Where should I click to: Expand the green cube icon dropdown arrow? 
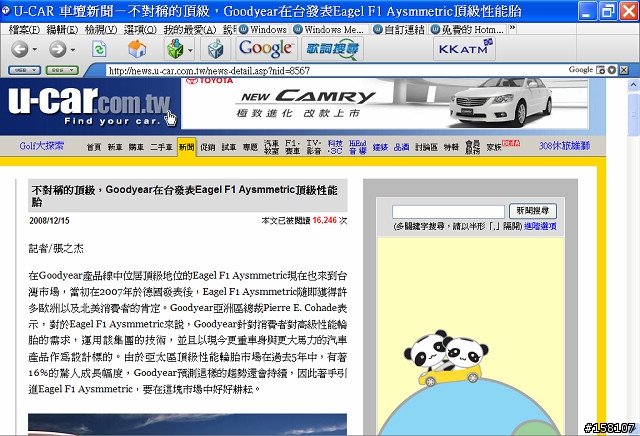tap(190, 50)
